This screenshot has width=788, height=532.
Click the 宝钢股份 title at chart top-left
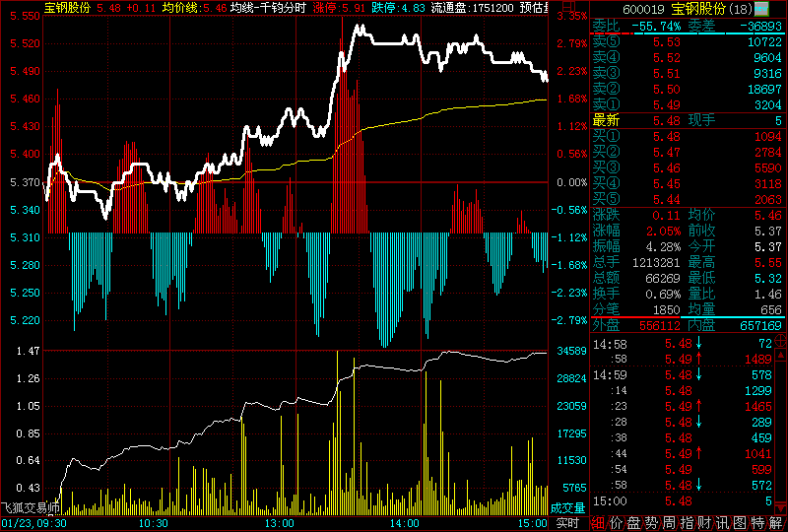click(67, 8)
